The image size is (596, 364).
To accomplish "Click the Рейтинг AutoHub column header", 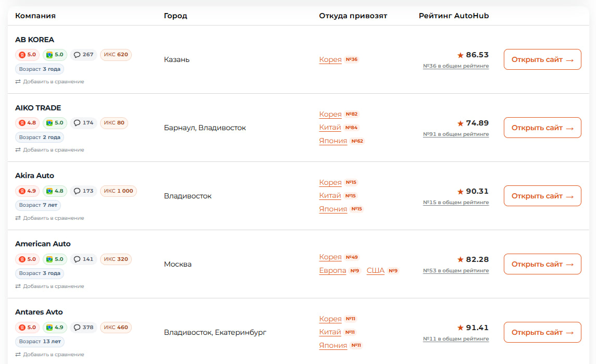I will 454,16.
